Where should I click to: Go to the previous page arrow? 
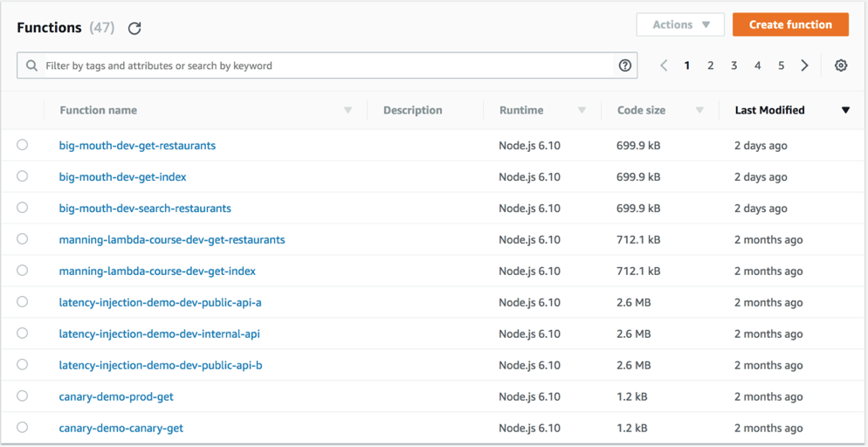[664, 65]
